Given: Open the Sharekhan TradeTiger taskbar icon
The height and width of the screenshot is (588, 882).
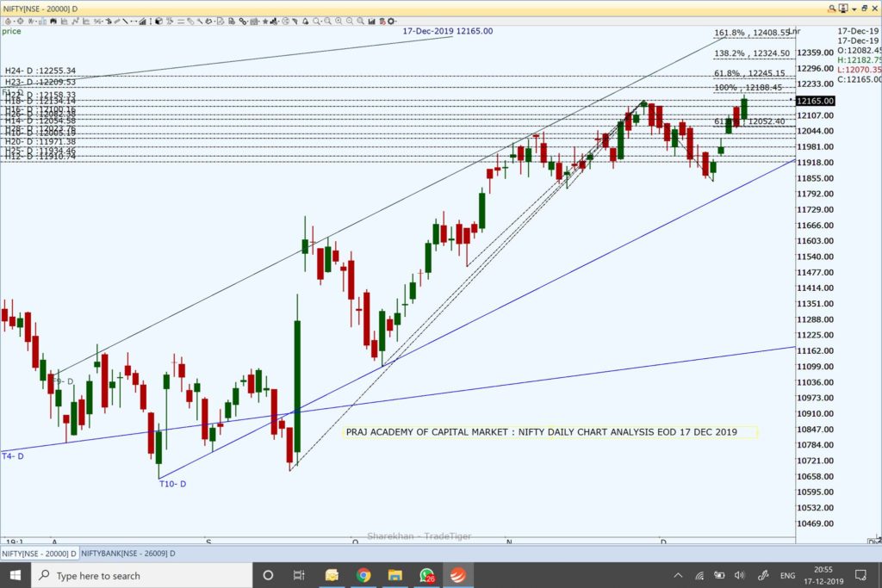Looking at the screenshot, I should point(458,575).
